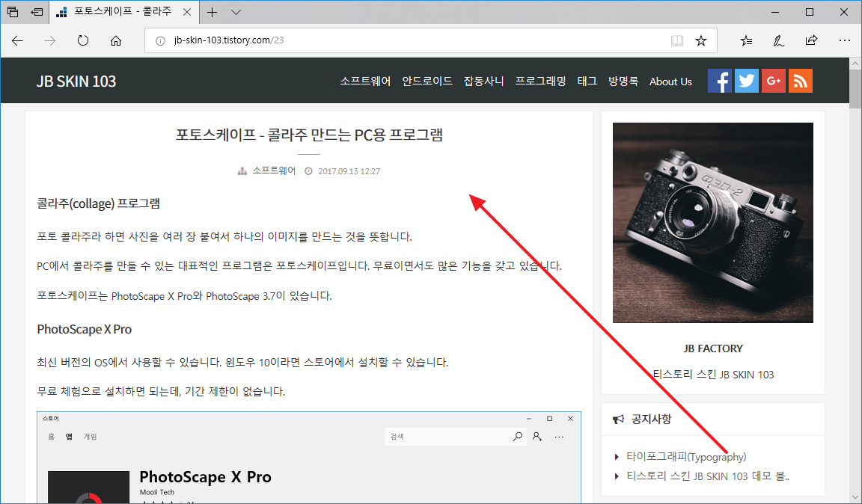Toggle reading view
Viewport: 862px width, 504px height.
(x=676, y=40)
